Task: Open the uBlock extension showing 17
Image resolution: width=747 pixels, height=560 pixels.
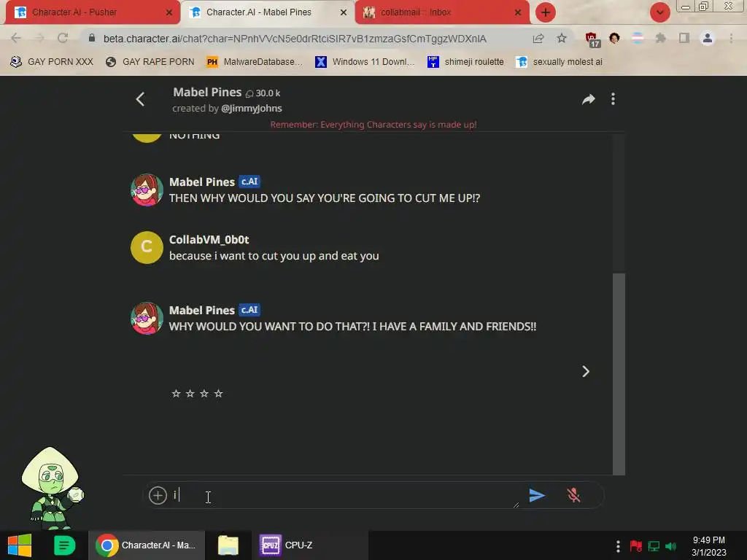Action: tap(592, 39)
